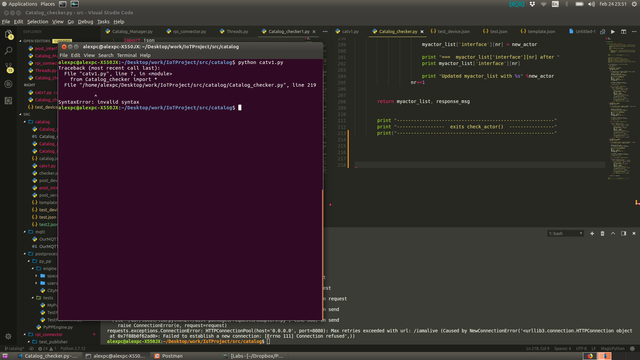640x360 pixels.
Task: Close the Catalog_checker.py tab
Action: (x=422, y=31)
